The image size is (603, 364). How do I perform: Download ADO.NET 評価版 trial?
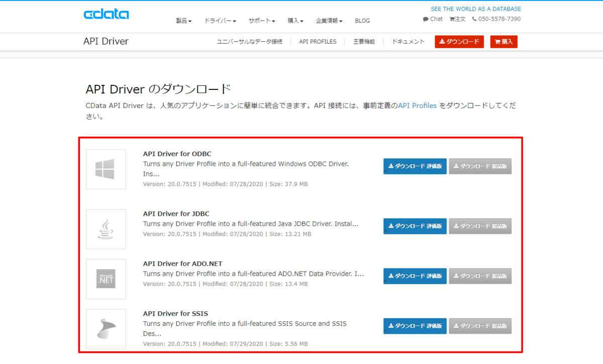pyautogui.click(x=415, y=276)
